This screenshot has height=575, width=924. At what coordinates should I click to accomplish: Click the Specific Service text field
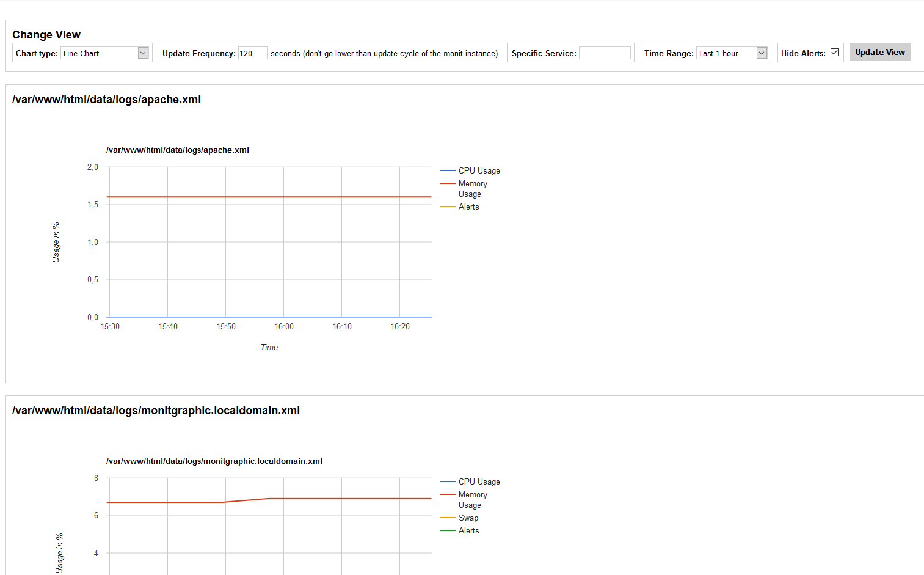[x=604, y=53]
